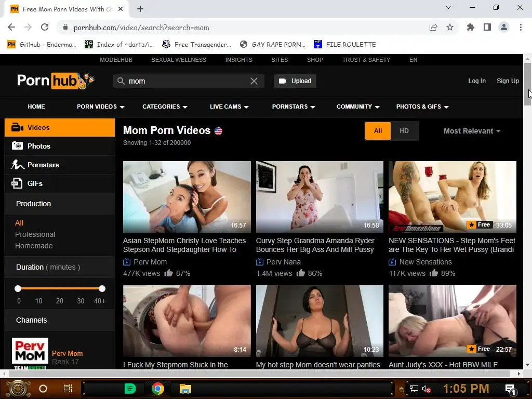The height and width of the screenshot is (399, 532).
Task: Click the muted volume icon in the system tray
Action: pos(426,389)
